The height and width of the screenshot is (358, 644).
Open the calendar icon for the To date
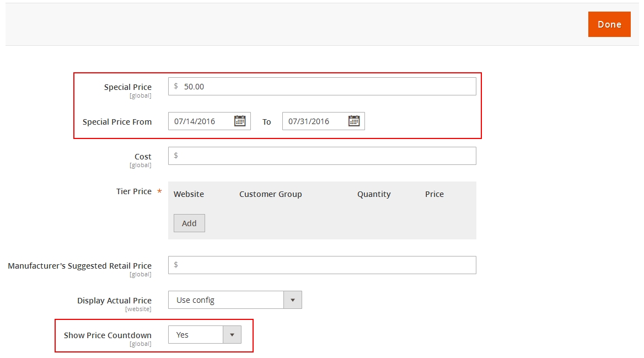pos(354,121)
